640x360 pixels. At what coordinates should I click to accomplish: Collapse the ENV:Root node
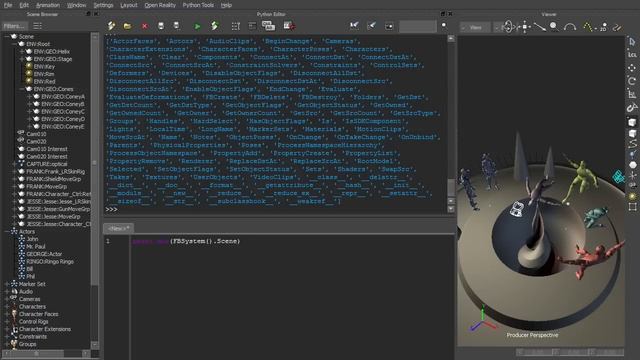point(14,44)
